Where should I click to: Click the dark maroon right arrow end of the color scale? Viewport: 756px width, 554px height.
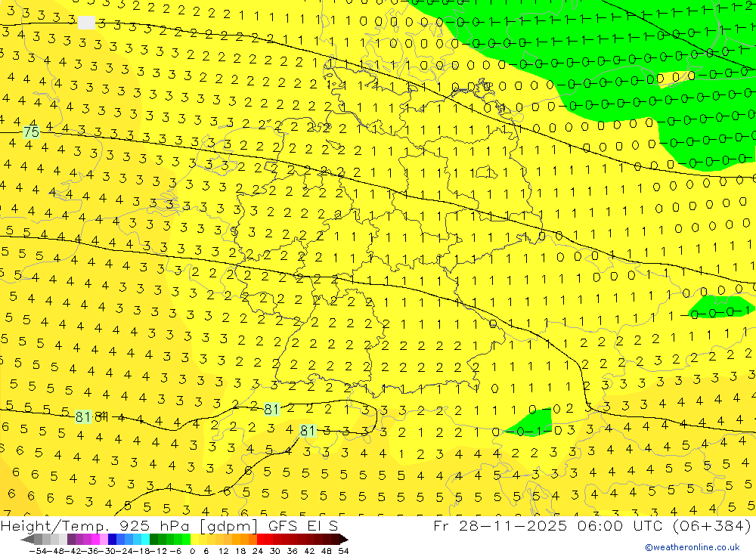(344, 539)
